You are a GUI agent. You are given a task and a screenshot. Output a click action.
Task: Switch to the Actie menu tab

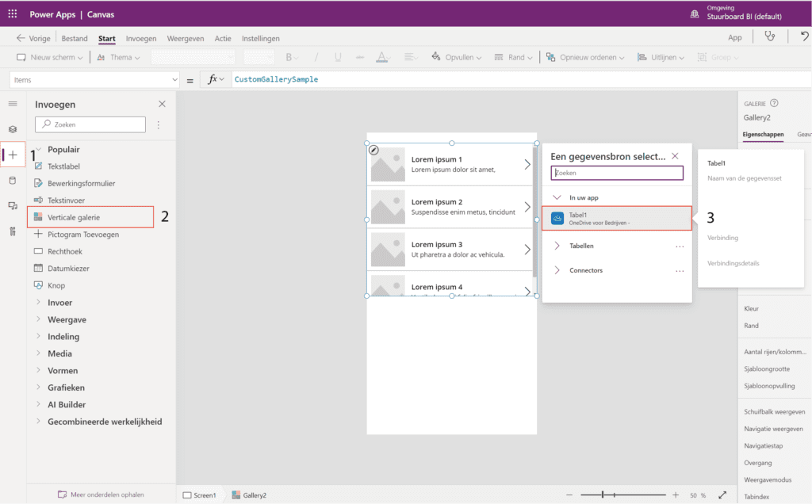tap(223, 38)
